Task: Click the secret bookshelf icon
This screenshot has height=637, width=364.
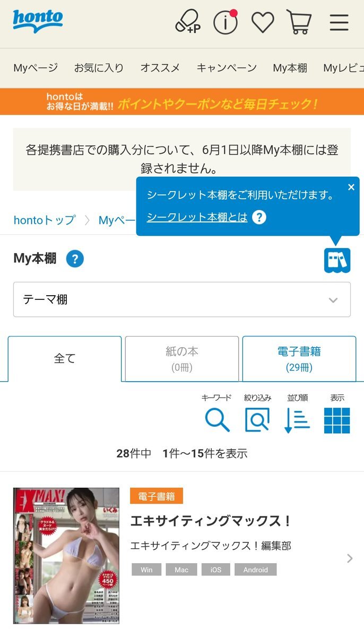Action: coord(337,260)
